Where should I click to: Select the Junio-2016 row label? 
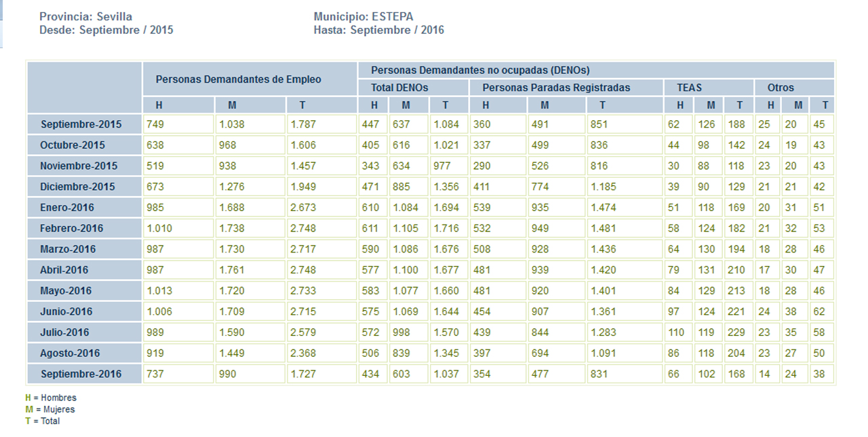click(66, 311)
